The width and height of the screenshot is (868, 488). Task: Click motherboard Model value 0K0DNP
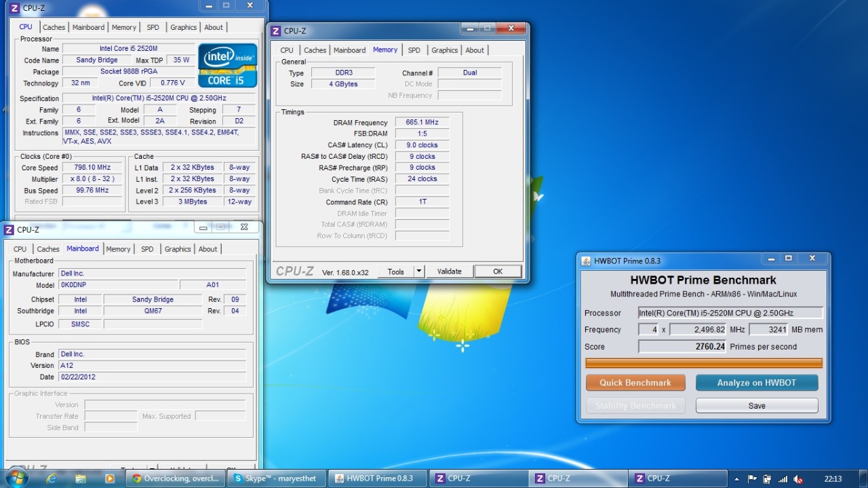117,285
